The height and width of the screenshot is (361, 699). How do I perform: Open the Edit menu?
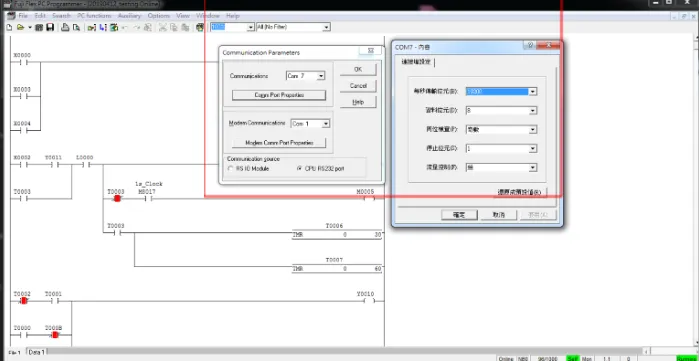(40, 16)
